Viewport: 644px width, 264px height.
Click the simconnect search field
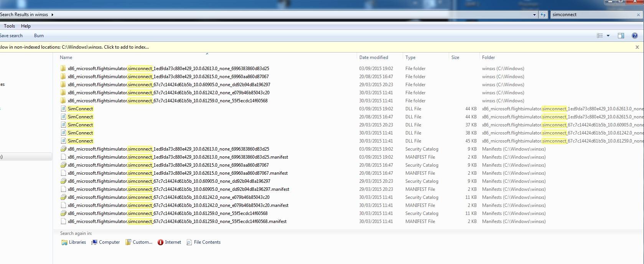[593, 15]
